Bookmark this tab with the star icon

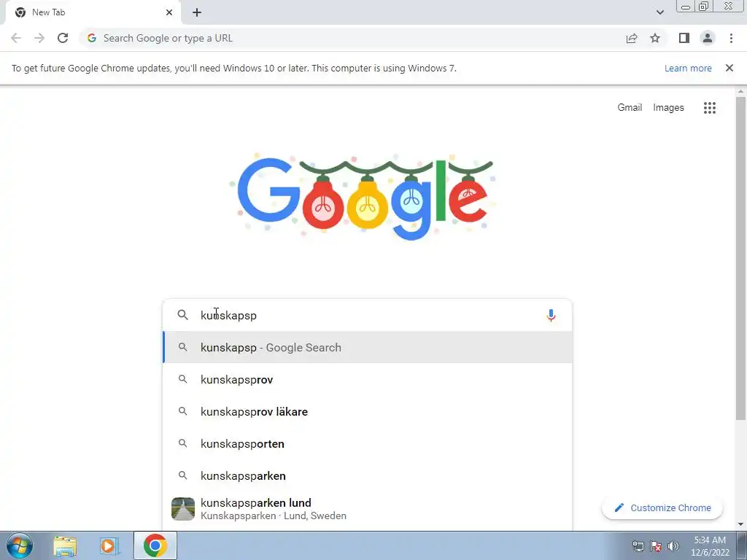[655, 38]
